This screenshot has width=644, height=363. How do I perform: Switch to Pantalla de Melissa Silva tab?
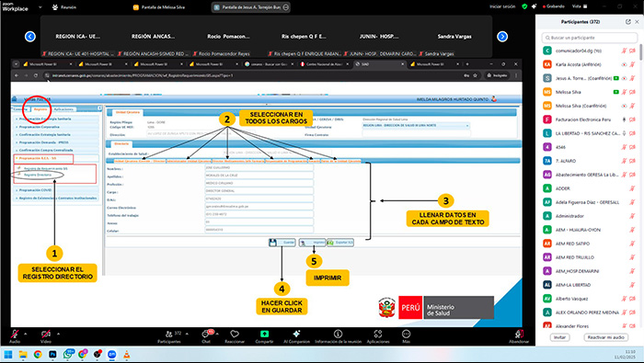click(159, 7)
